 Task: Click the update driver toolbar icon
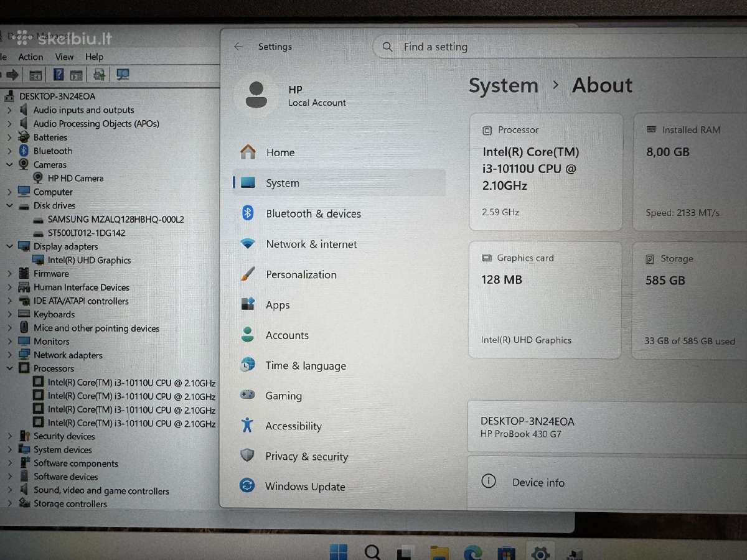click(x=98, y=75)
